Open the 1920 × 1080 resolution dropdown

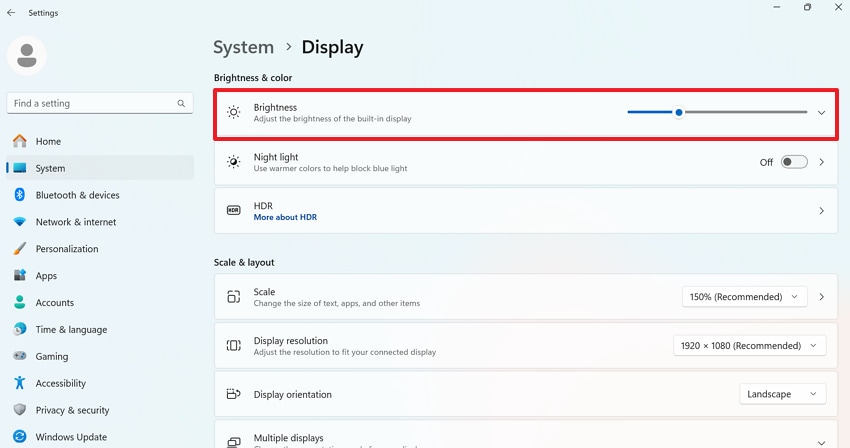[749, 345]
